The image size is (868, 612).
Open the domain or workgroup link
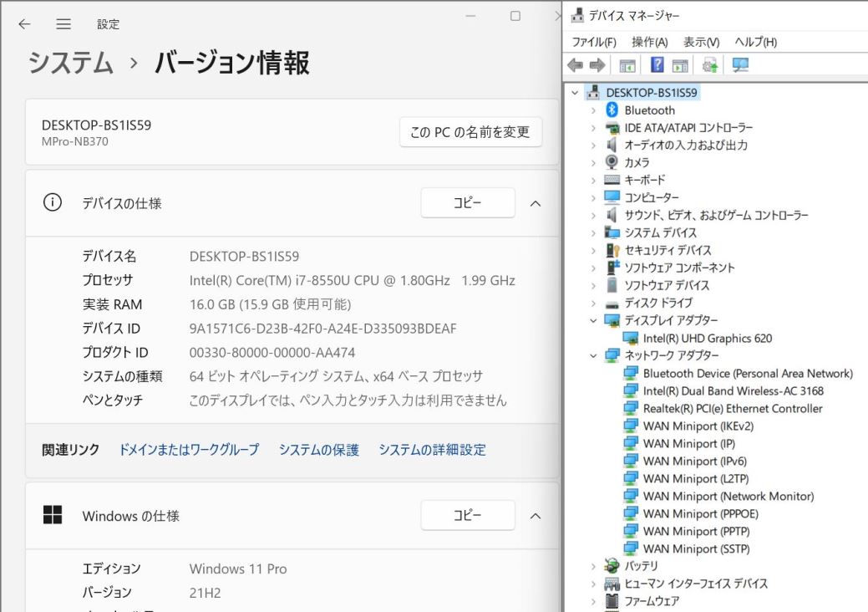[x=190, y=450]
